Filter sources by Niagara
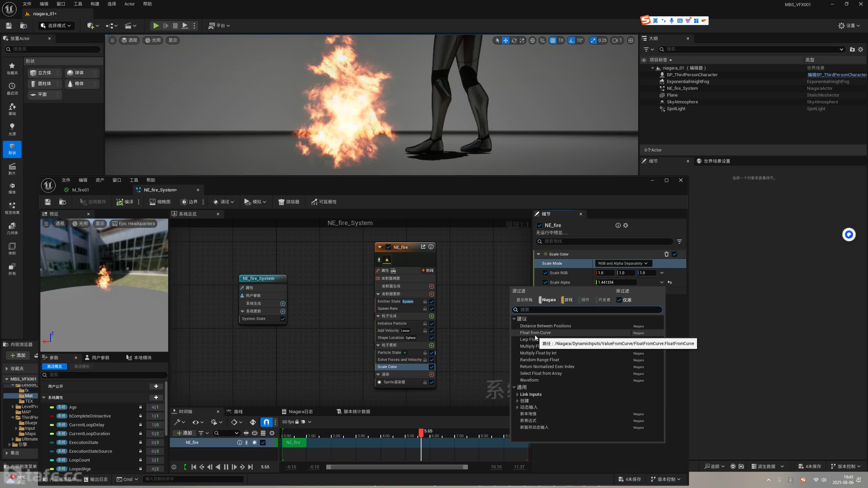 pos(548,300)
